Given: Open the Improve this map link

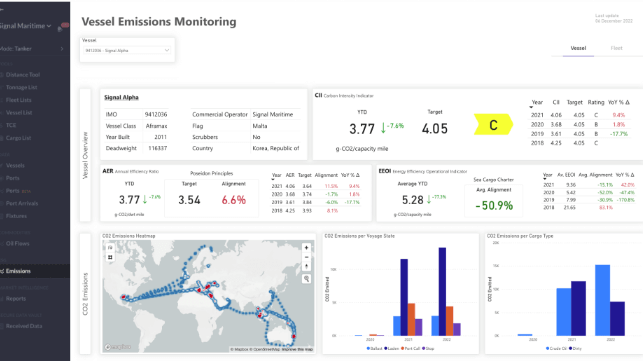Looking at the screenshot, I should (297, 350).
